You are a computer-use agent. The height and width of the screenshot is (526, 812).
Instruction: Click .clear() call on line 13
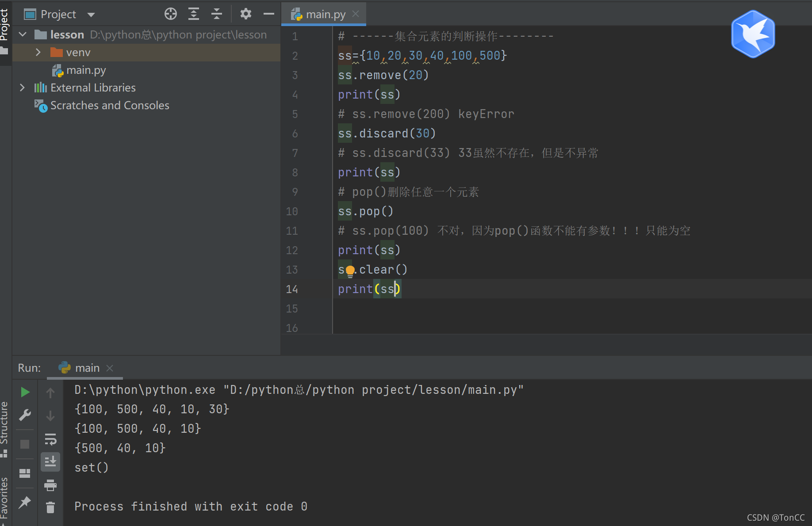(381, 270)
